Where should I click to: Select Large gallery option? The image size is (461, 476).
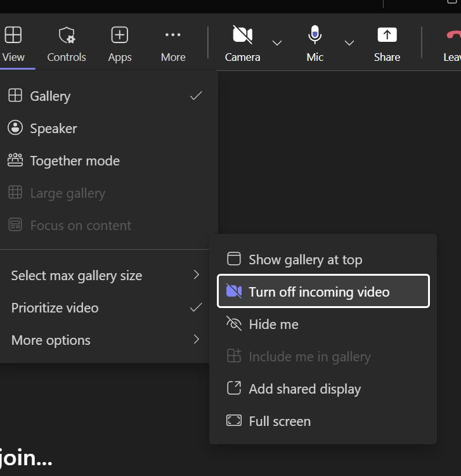pos(105,193)
